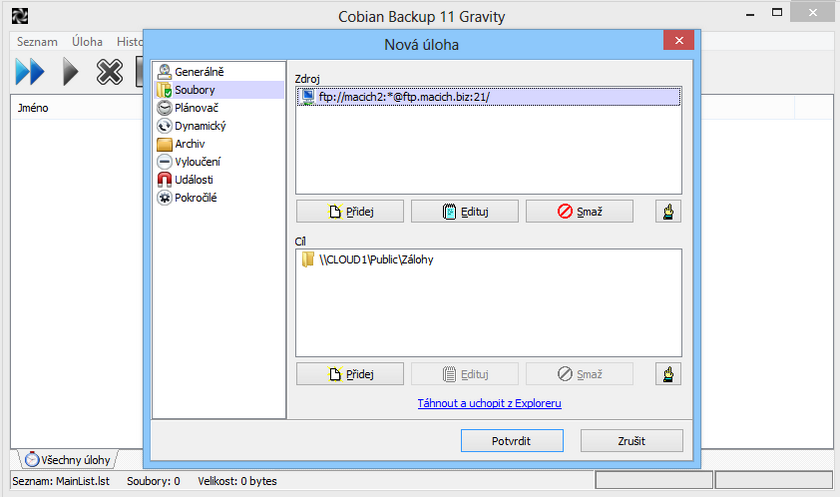Screen dimensions: 840x497
Task: Open the Události events section
Action: click(193, 180)
